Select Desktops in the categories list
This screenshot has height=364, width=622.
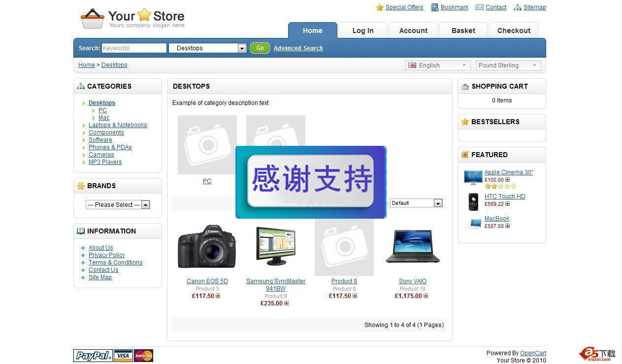click(x=102, y=103)
